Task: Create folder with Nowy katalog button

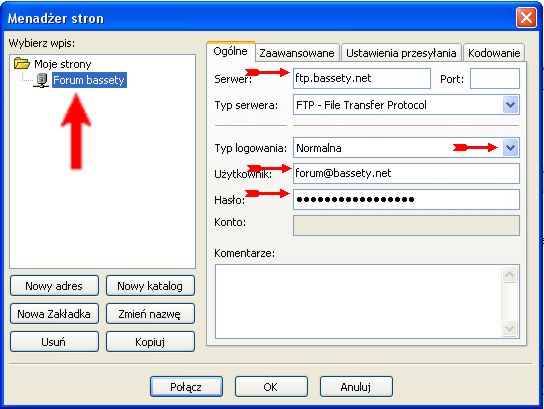Action: pos(150,286)
